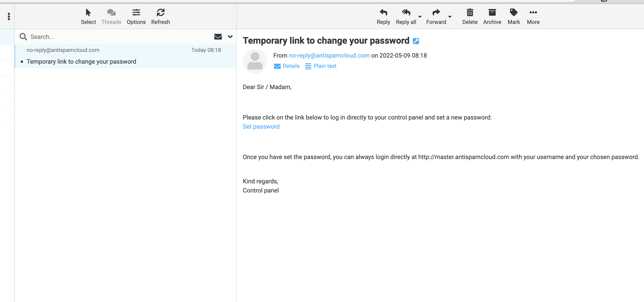Screen dimensions: 644x302
Task: Click sender no-reply@antispamcloud.com link in header
Action: (x=329, y=55)
